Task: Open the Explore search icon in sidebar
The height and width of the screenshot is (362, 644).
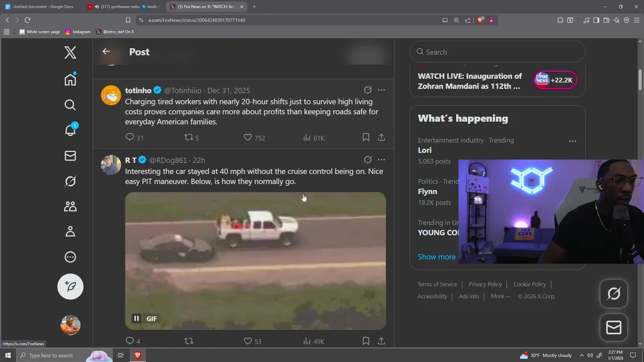Action: pos(70,105)
